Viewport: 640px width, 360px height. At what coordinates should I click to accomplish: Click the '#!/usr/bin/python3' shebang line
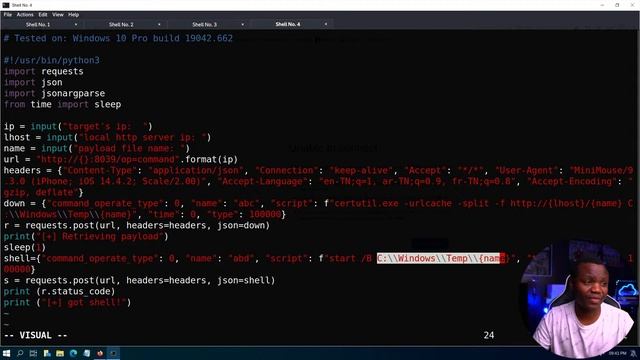(x=52, y=60)
